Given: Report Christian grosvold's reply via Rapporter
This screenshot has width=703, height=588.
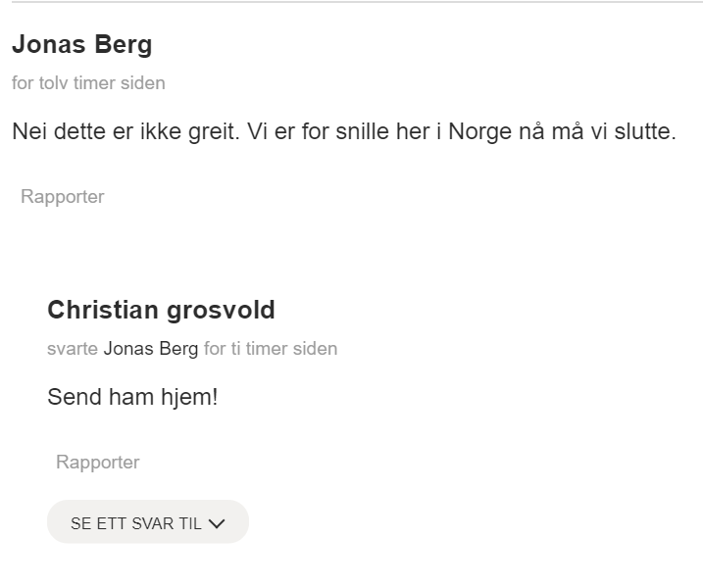Looking at the screenshot, I should tap(97, 462).
